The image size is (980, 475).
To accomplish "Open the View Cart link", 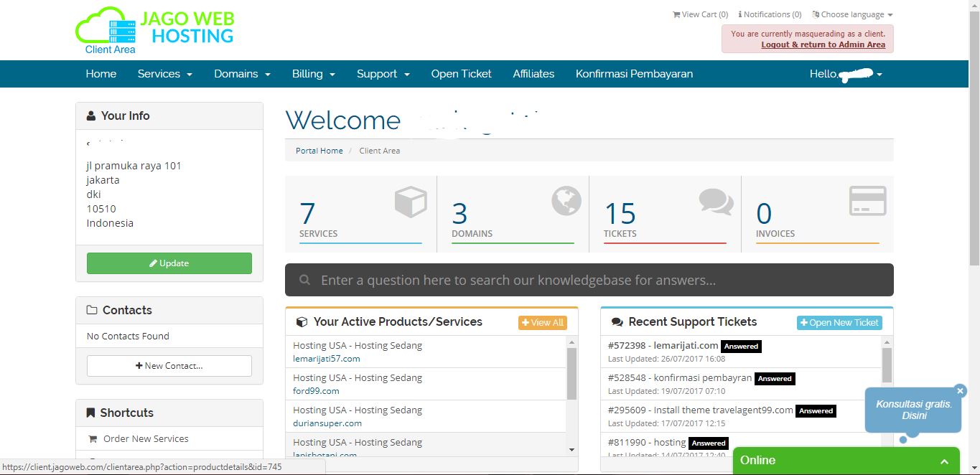I will (x=700, y=14).
